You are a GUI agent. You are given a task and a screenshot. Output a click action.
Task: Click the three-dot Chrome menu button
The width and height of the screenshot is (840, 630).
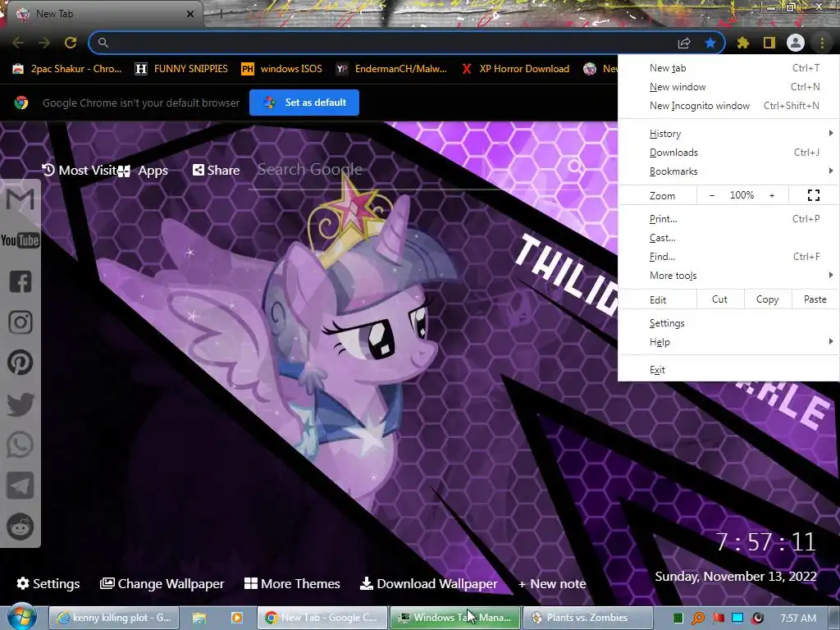click(822, 43)
